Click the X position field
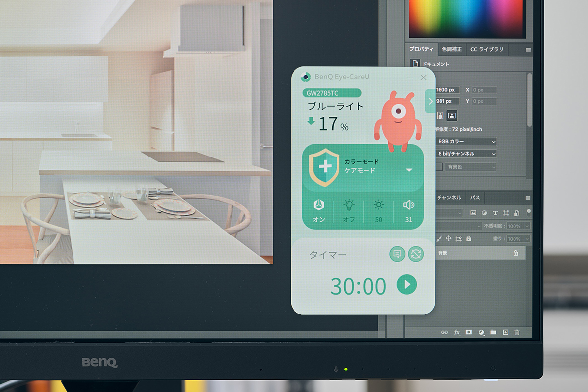This screenshot has height=392, width=588. click(484, 90)
